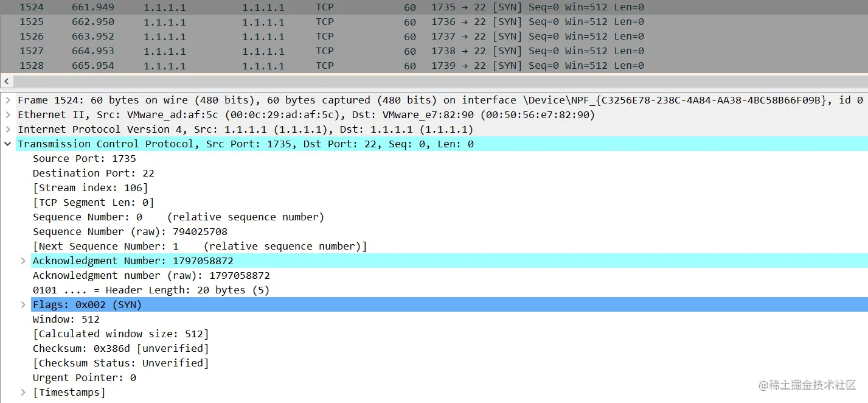Expand the Flags 0x002 (SYN) node
Image resolution: width=868 pixels, height=403 pixels.
[x=23, y=304]
